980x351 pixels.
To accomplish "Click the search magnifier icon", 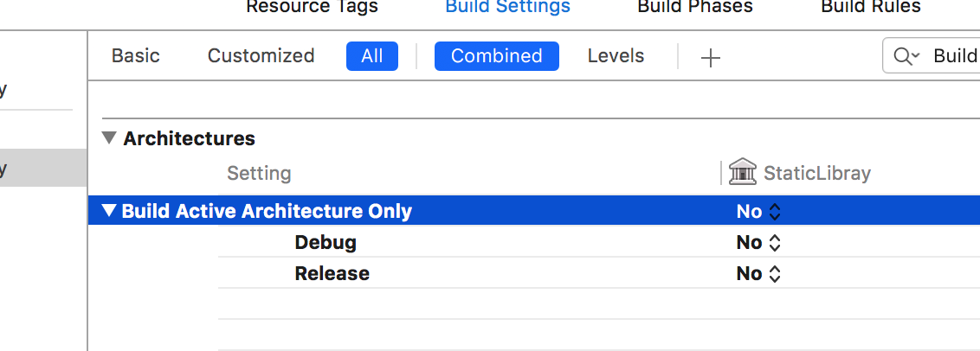I will point(906,56).
